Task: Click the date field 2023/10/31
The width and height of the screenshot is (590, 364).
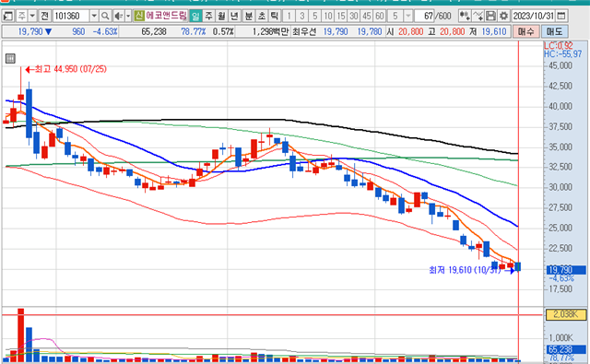Action: pyautogui.click(x=534, y=16)
